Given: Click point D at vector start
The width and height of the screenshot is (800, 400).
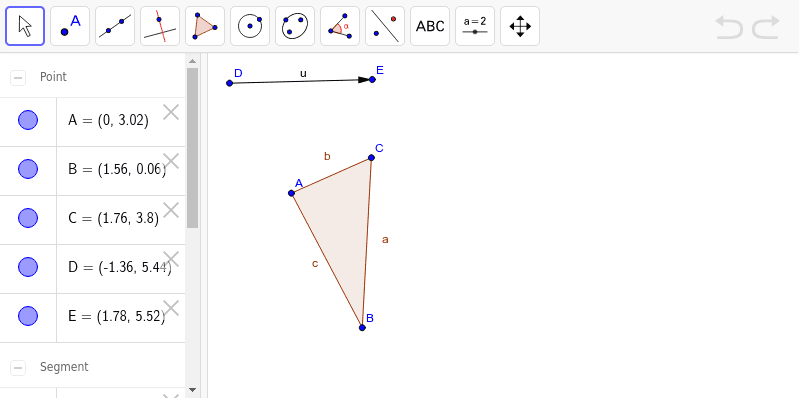Looking at the screenshot, I should 230,83.
